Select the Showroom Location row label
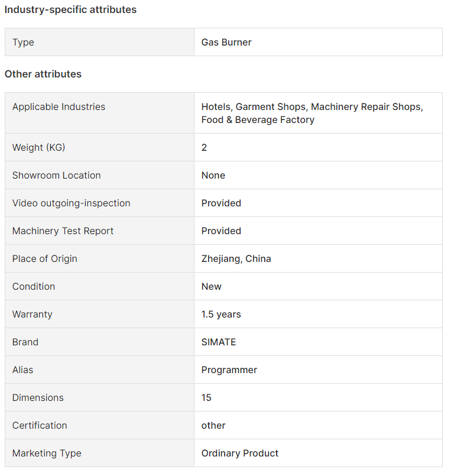This screenshot has width=451, height=476. pos(57,176)
